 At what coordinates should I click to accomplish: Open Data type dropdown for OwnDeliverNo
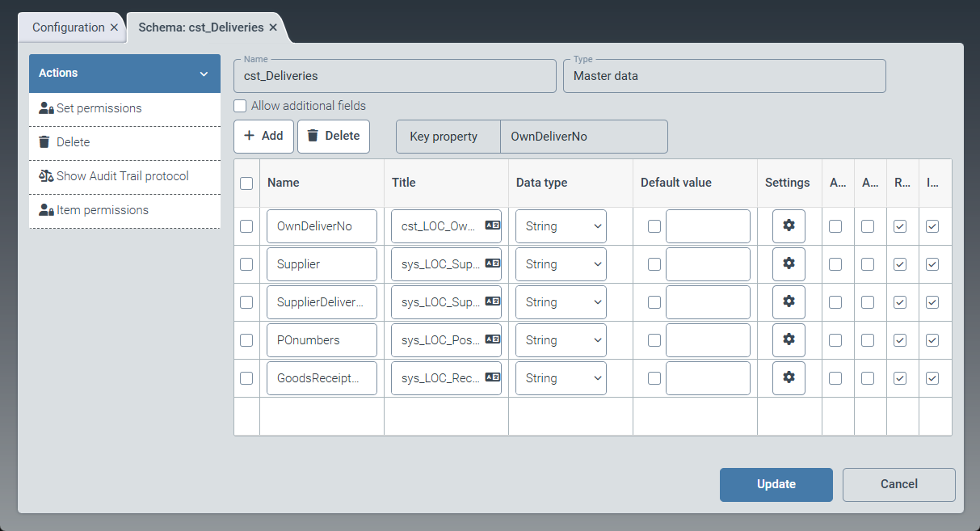coord(561,226)
